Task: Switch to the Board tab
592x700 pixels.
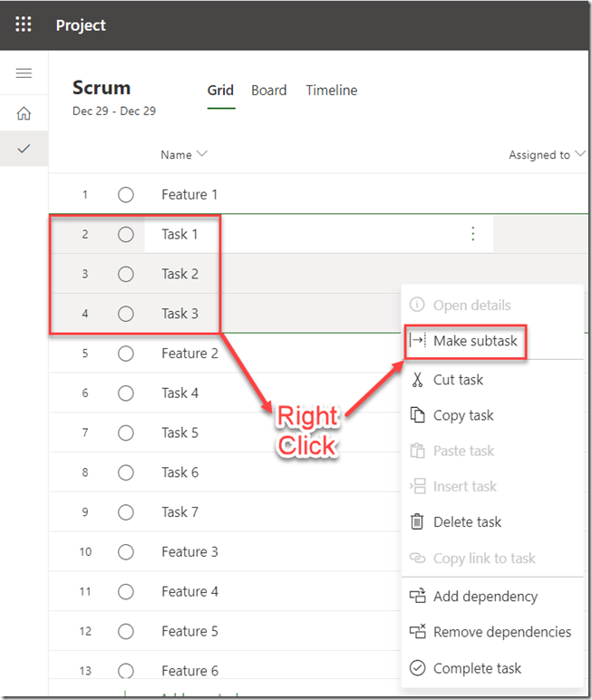Action: click(x=268, y=91)
